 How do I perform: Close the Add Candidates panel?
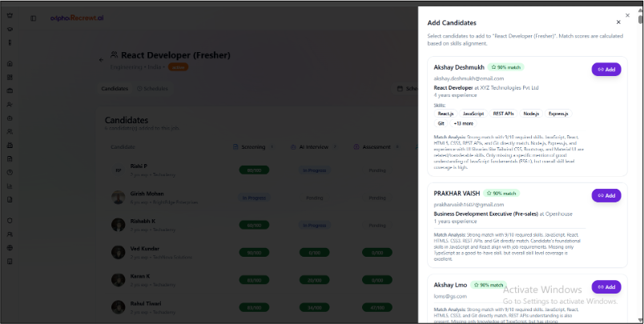click(618, 22)
